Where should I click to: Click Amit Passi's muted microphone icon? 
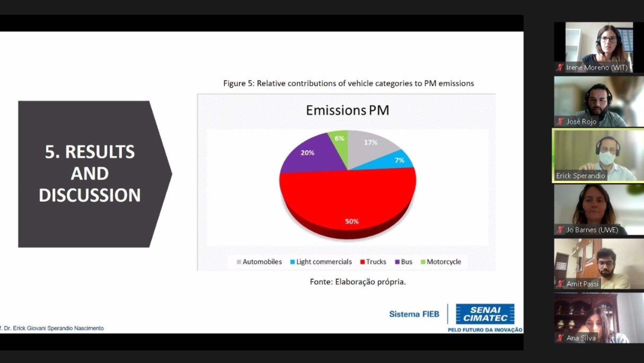559,284
